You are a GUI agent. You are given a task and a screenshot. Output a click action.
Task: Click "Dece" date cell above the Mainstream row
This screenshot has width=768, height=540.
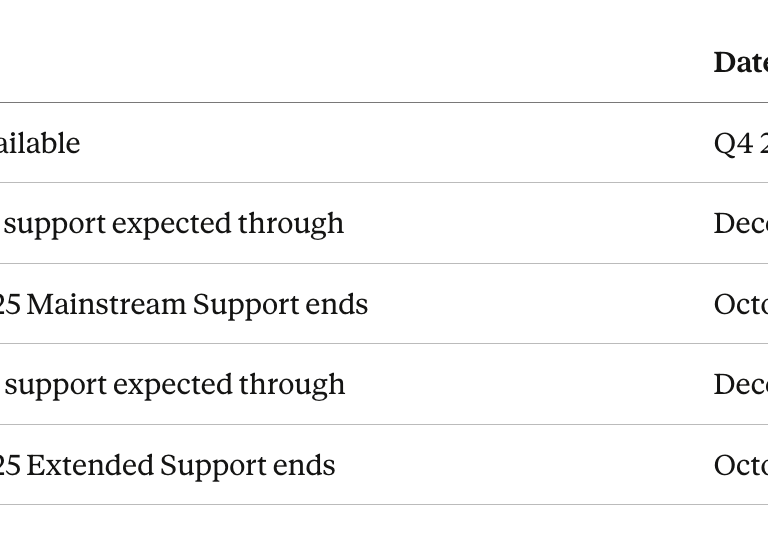click(x=741, y=223)
